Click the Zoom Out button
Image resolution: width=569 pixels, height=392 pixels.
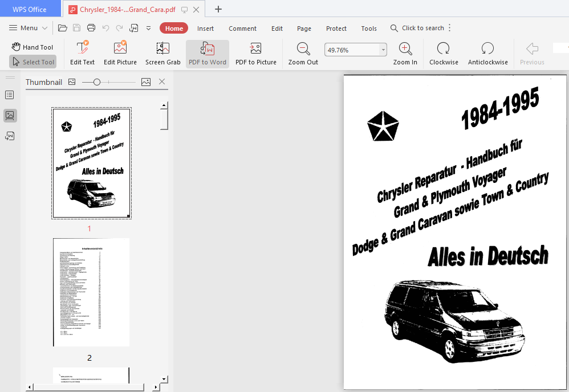tap(303, 54)
